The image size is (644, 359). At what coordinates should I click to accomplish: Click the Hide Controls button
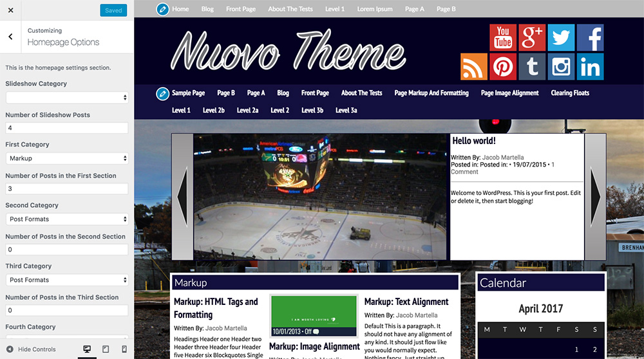coord(31,349)
